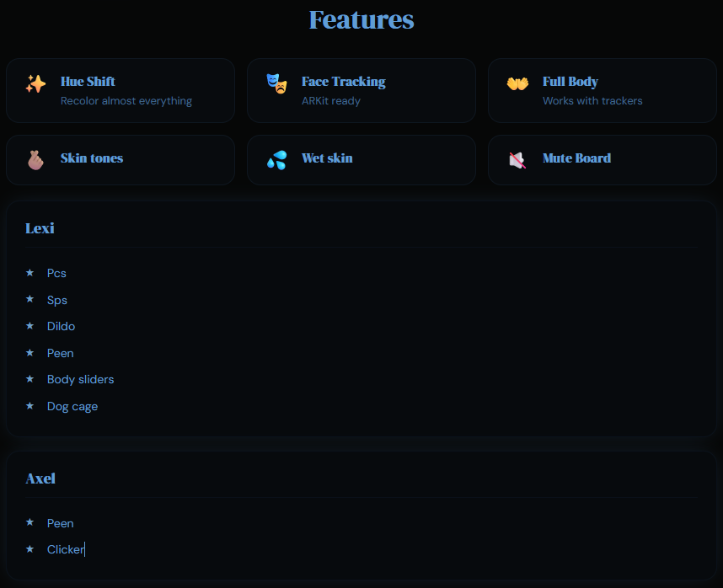Image resolution: width=723 pixels, height=588 pixels.
Task: Click the muted speaker icon for Mute Board
Action: point(517,160)
